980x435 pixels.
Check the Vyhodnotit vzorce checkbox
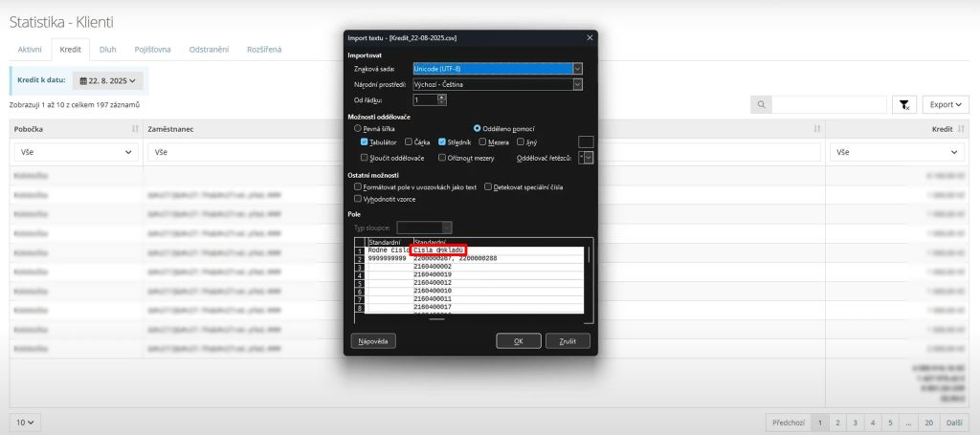(358, 199)
